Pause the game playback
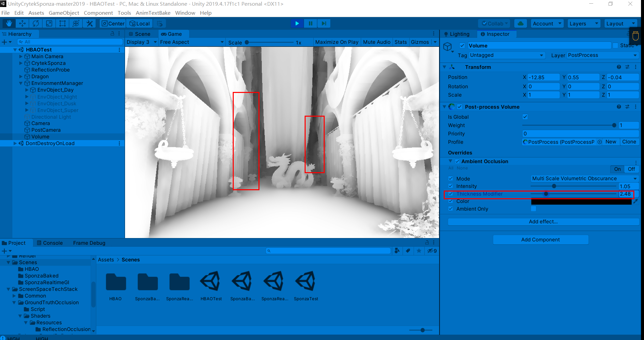This screenshot has height=340, width=644. (x=310, y=23)
